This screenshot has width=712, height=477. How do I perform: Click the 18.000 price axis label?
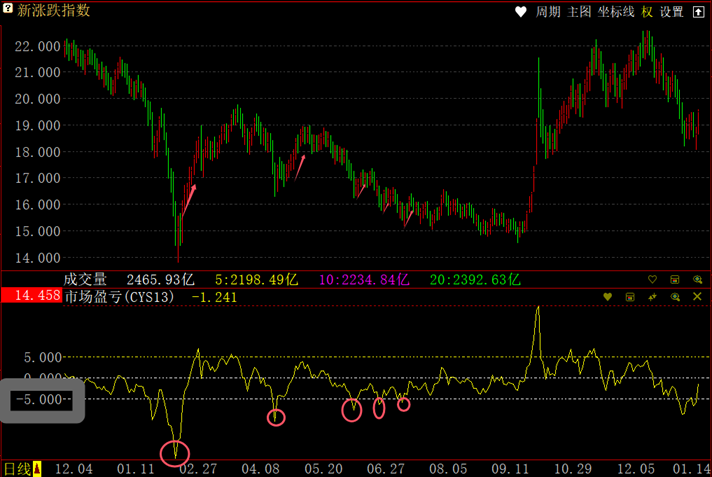point(38,152)
